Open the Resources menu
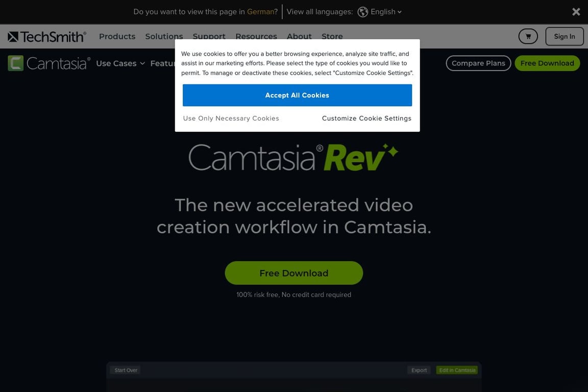This screenshot has height=392, width=588. (x=256, y=36)
